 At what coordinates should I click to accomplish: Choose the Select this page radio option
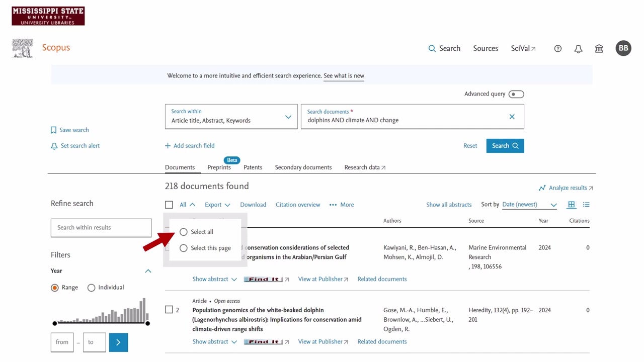coord(184,248)
